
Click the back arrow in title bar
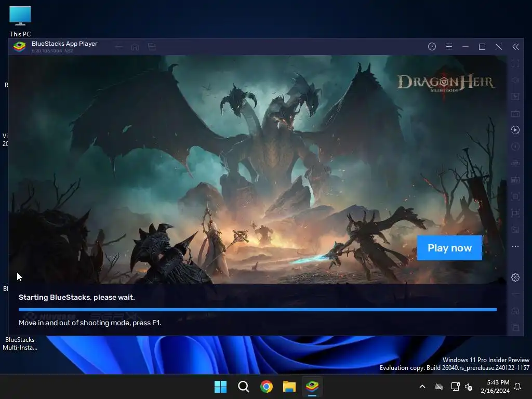[x=119, y=47]
